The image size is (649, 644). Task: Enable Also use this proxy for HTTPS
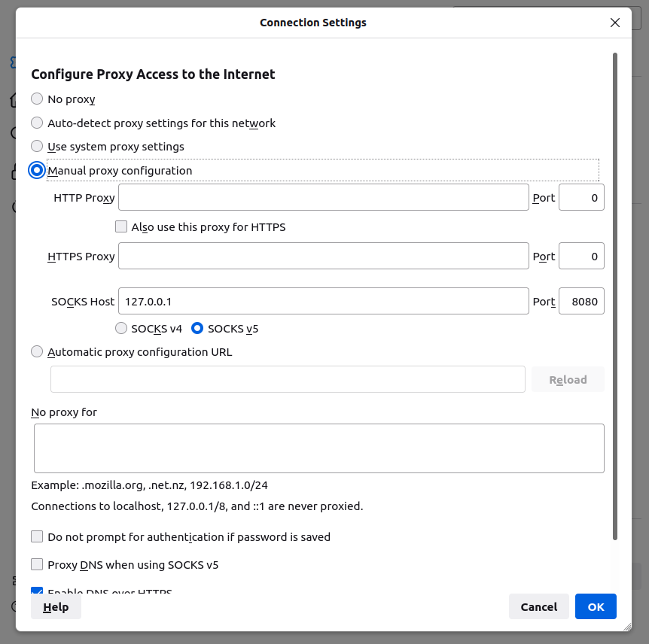(121, 226)
